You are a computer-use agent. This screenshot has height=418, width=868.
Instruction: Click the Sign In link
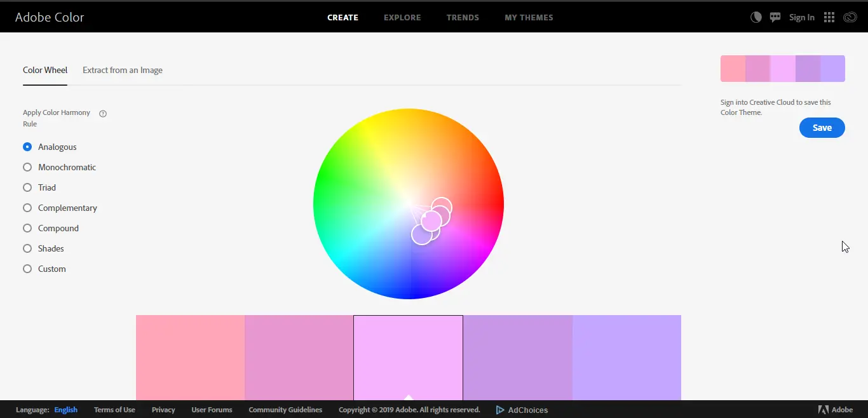click(x=802, y=18)
